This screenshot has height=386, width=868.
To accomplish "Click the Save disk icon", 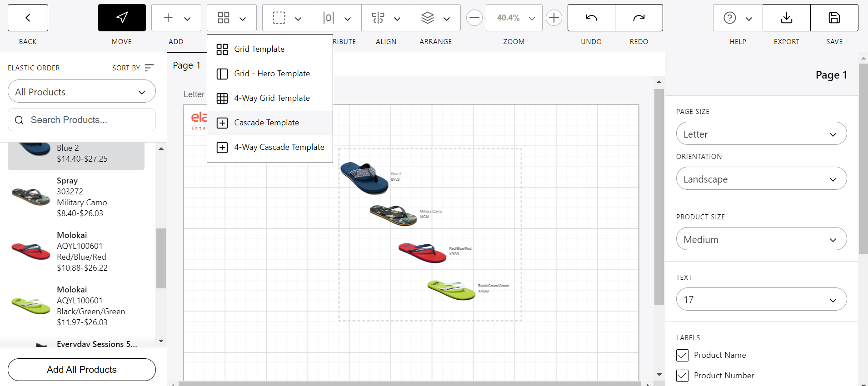I will (x=834, y=18).
